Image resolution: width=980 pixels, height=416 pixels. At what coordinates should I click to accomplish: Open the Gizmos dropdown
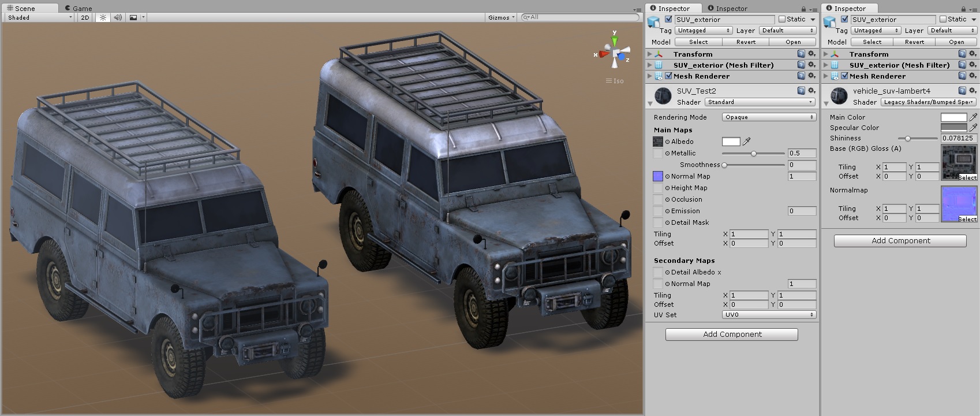pyautogui.click(x=502, y=17)
